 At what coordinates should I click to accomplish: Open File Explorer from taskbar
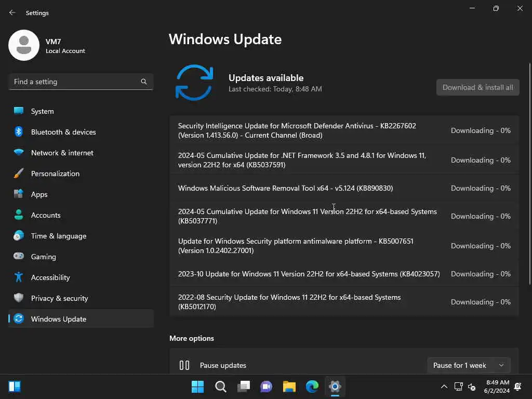click(289, 387)
